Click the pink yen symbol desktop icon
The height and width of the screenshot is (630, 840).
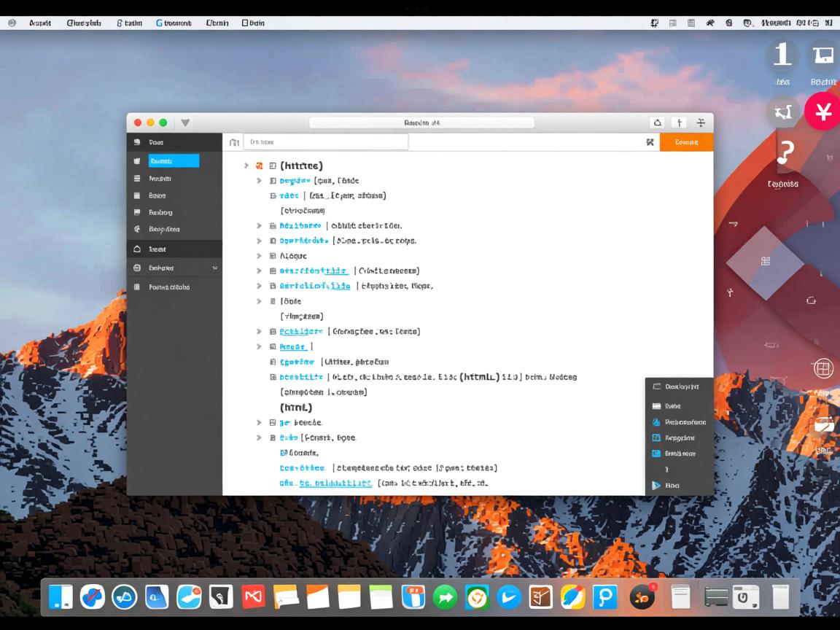pos(824,112)
